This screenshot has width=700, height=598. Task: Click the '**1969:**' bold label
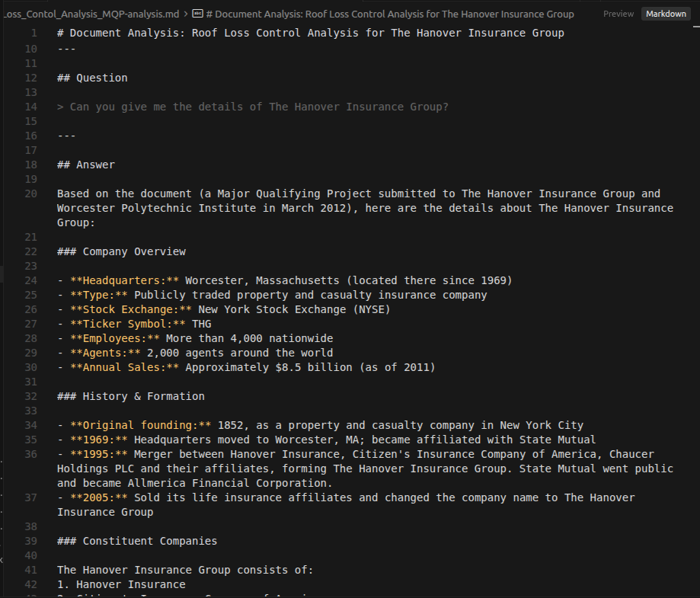coord(99,440)
